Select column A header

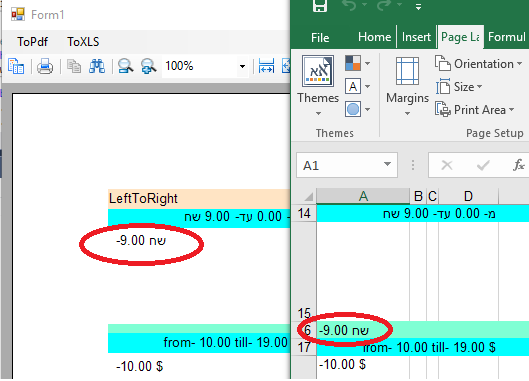click(x=363, y=196)
